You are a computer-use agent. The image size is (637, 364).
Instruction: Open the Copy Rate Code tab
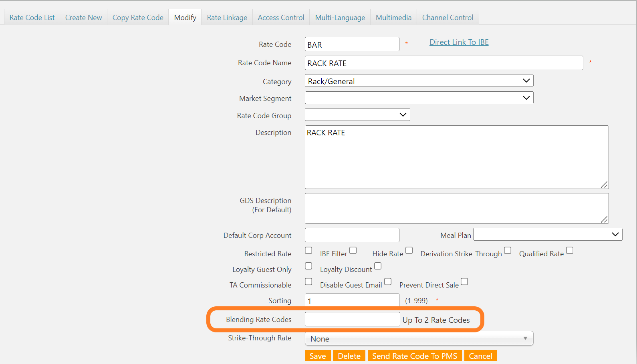[x=138, y=18]
